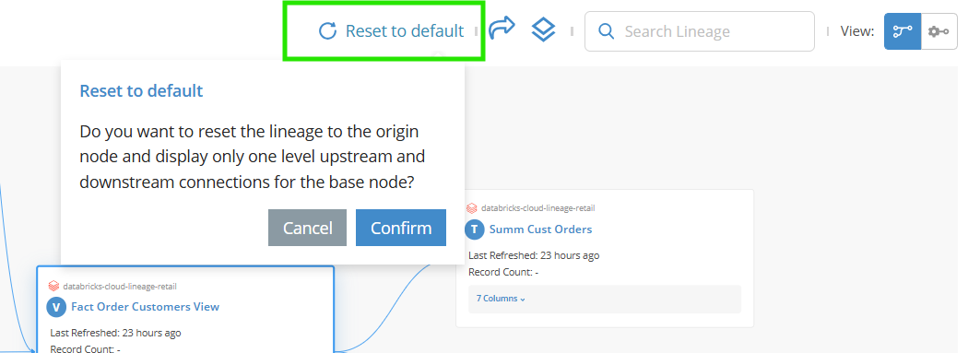
Task: Open the Fact Order Customers View link
Action: [145, 307]
